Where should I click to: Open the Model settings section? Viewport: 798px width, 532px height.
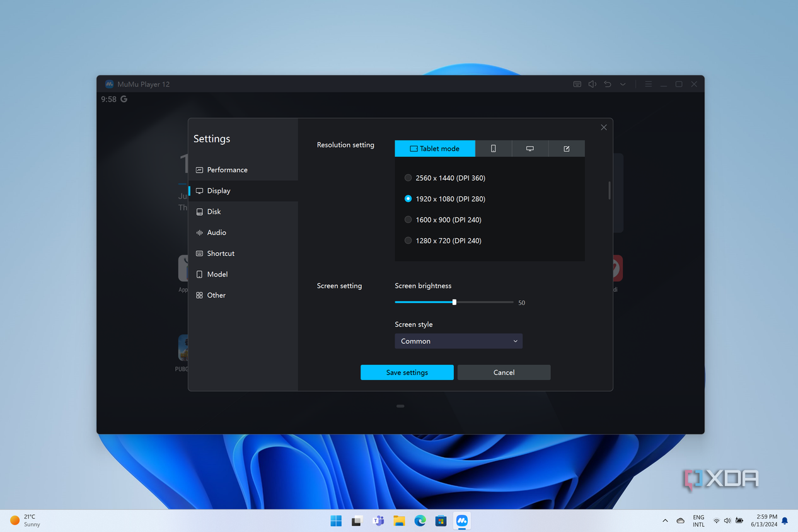pos(243,274)
